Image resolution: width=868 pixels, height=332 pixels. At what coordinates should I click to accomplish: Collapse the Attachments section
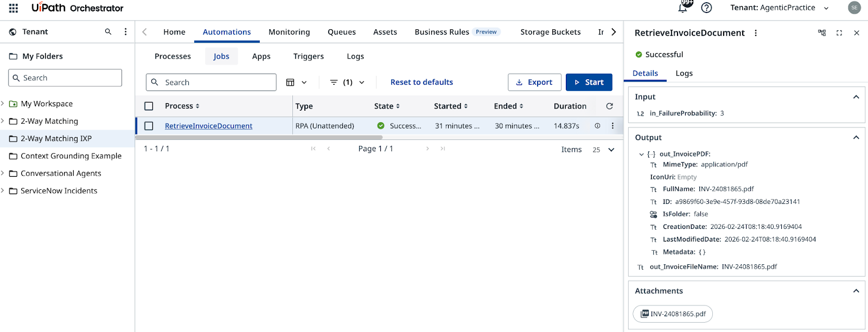coord(856,291)
